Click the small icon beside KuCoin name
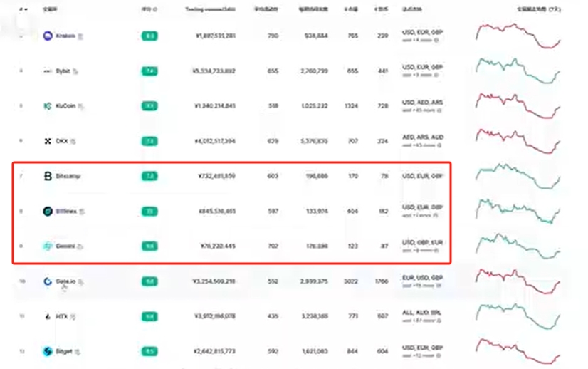Image resolution: width=588 pixels, height=369 pixels. tap(81, 107)
